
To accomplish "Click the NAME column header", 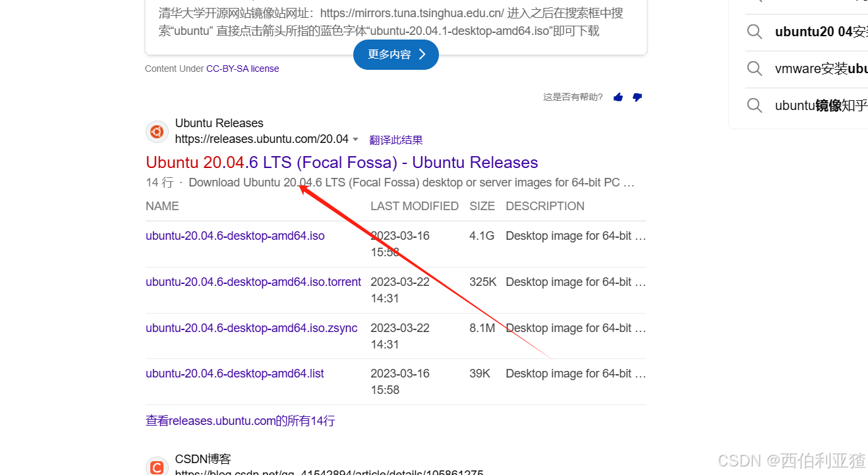I will click(x=162, y=206).
